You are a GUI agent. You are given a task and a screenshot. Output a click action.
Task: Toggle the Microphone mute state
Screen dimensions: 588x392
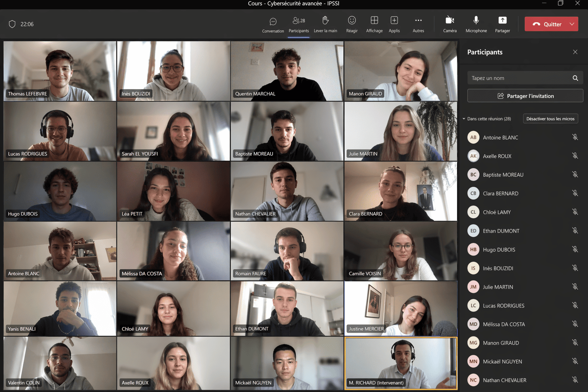pos(476,21)
